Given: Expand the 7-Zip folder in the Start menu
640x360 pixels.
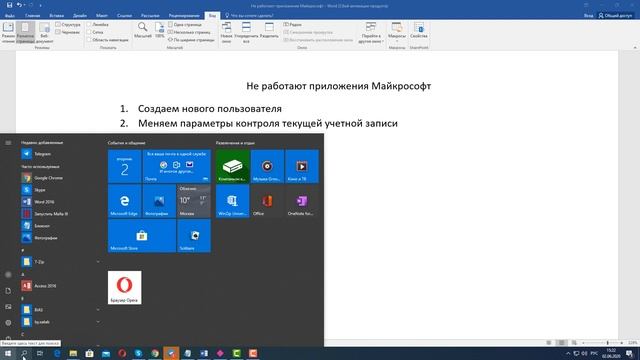Looking at the screenshot, I should (x=60, y=262).
